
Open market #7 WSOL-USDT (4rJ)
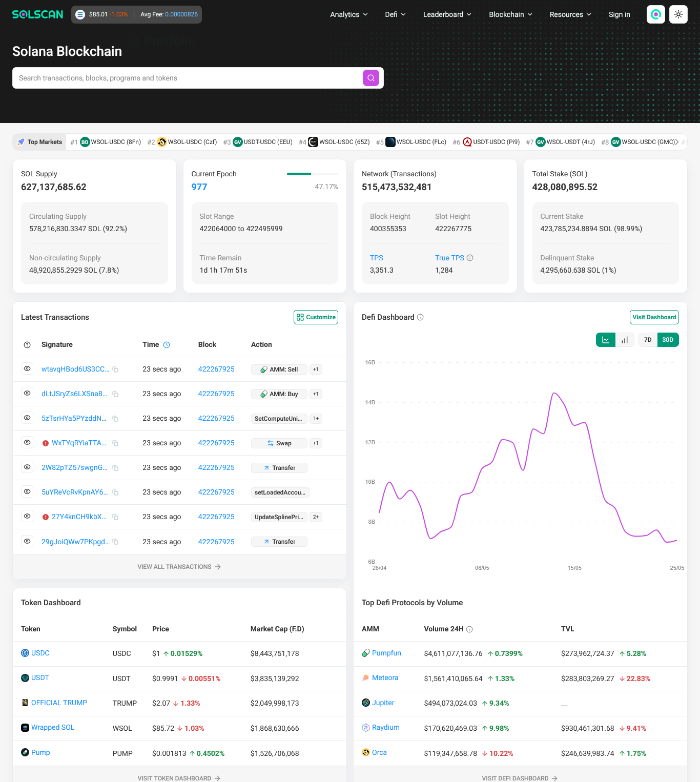coord(561,142)
